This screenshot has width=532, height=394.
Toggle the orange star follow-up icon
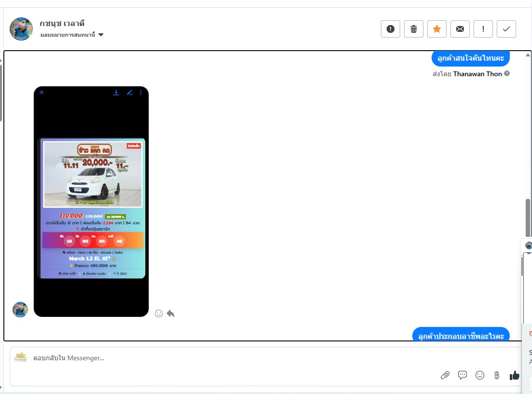(437, 29)
